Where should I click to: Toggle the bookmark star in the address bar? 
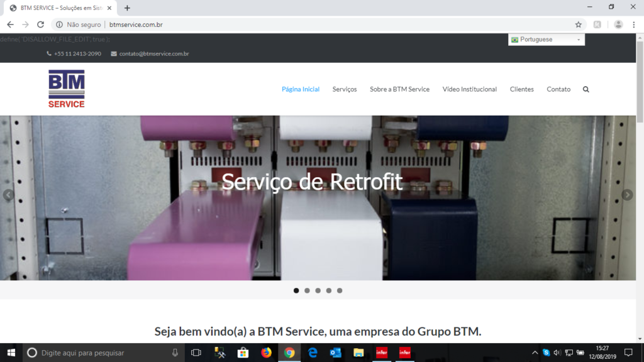(578, 24)
